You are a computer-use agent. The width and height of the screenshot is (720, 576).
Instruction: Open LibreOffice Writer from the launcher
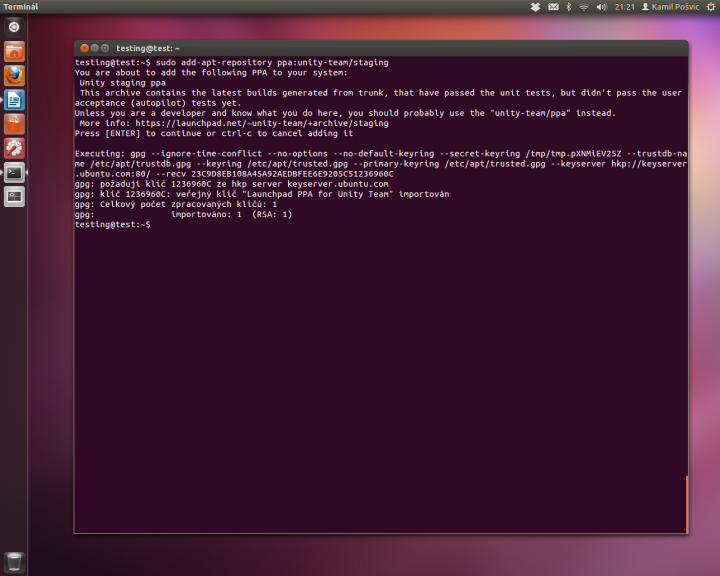click(14, 100)
